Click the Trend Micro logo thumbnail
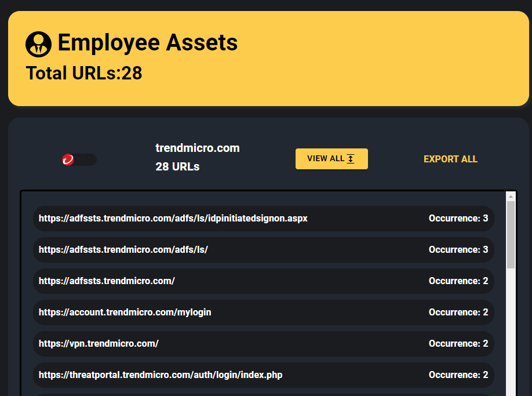Image resolution: width=532 pixels, height=396 pixels. [79, 159]
